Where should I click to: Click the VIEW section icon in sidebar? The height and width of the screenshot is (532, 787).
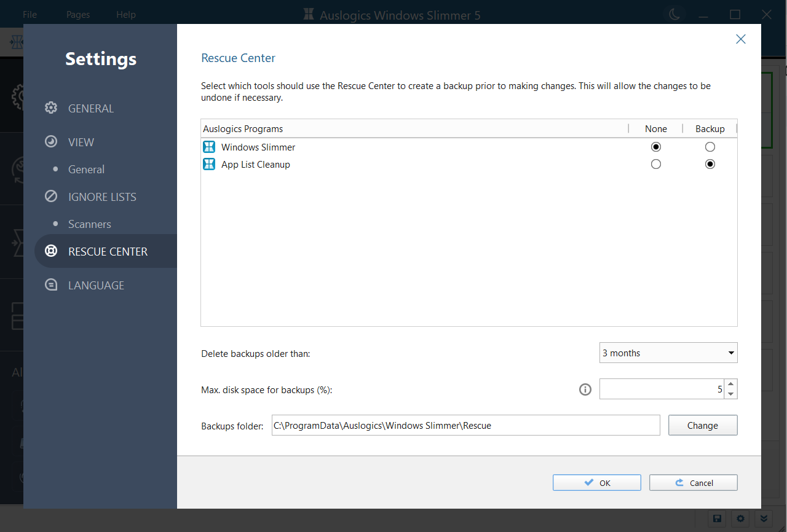[51, 142]
